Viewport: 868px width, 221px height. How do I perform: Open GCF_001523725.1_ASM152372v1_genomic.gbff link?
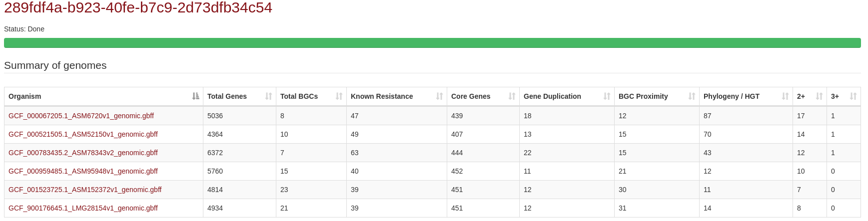click(x=85, y=190)
